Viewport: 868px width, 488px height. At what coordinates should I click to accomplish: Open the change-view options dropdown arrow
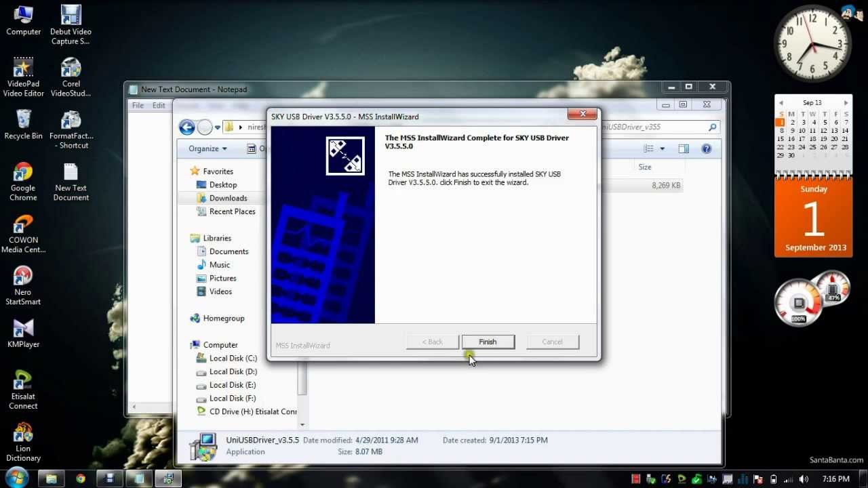pyautogui.click(x=663, y=148)
